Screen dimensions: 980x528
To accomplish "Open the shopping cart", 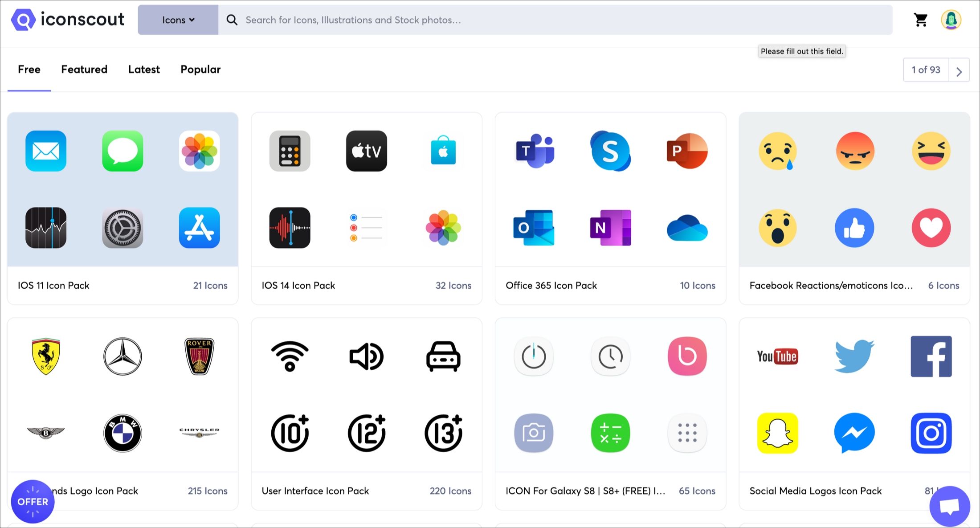I will (x=920, y=20).
